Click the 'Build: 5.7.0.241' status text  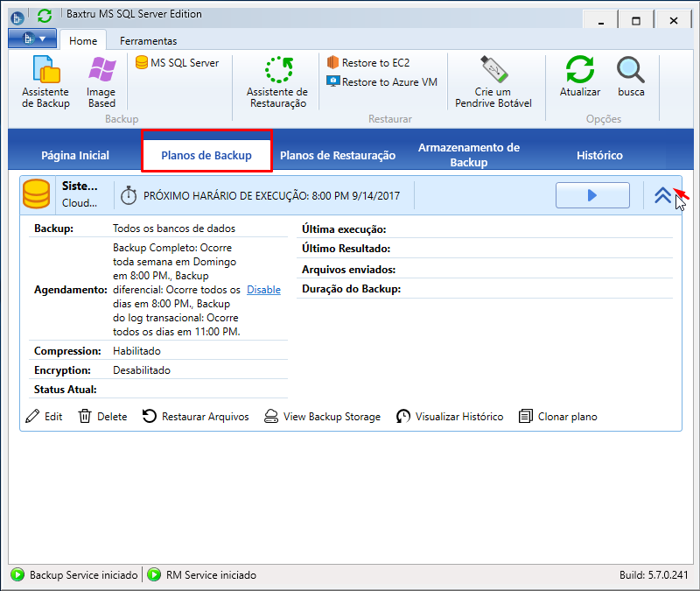654,575
